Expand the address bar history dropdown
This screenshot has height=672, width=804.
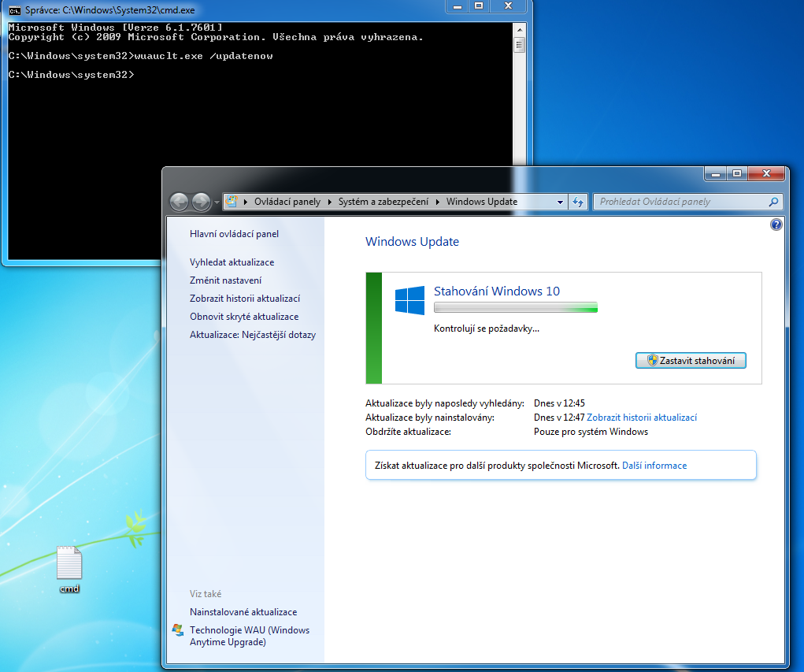click(x=560, y=202)
